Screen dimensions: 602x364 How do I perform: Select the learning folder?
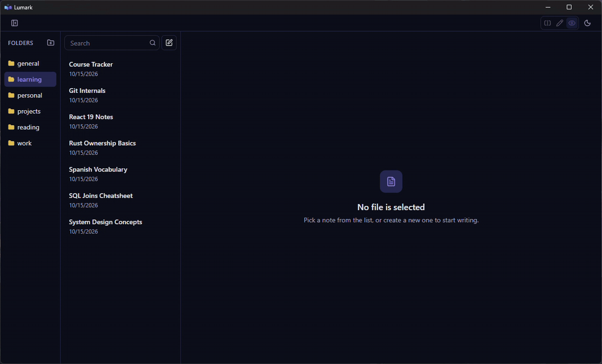click(30, 79)
